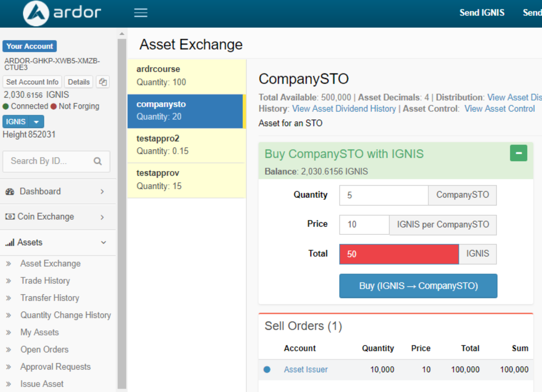Expand the Dashboard menu chevron

pos(102,192)
